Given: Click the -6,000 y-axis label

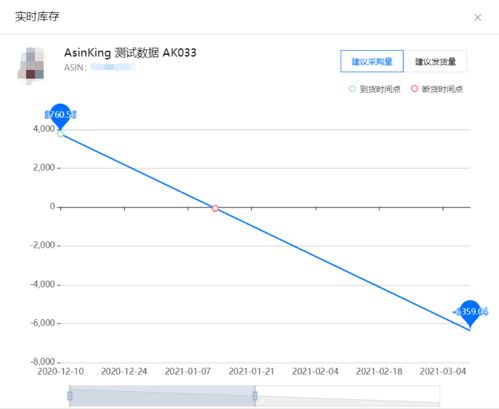Looking at the screenshot, I should (x=43, y=323).
